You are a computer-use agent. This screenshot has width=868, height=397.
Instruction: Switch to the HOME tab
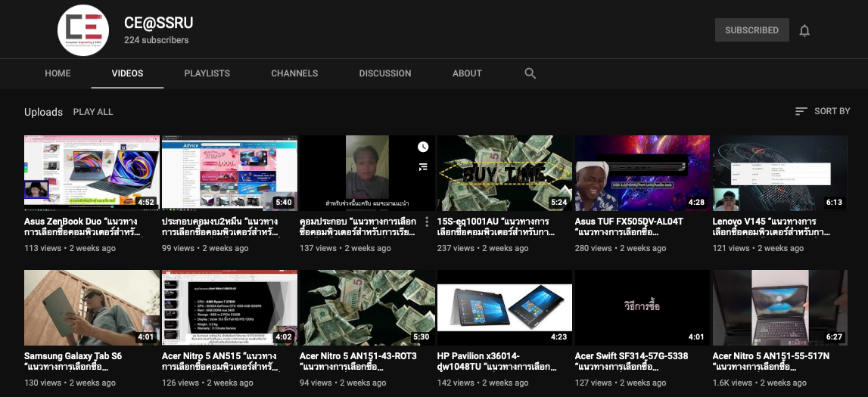click(x=58, y=73)
